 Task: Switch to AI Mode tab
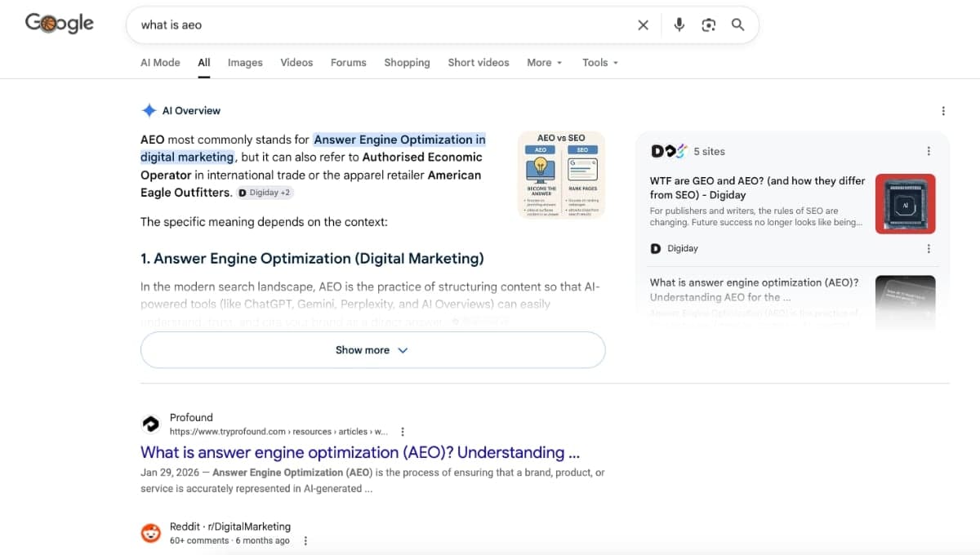[x=160, y=62]
